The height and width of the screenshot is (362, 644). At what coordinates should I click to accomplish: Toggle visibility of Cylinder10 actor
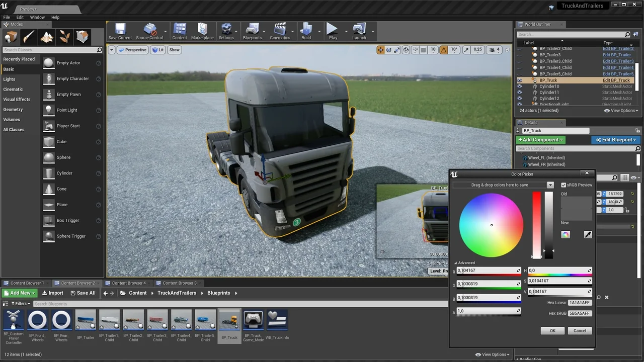520,86
